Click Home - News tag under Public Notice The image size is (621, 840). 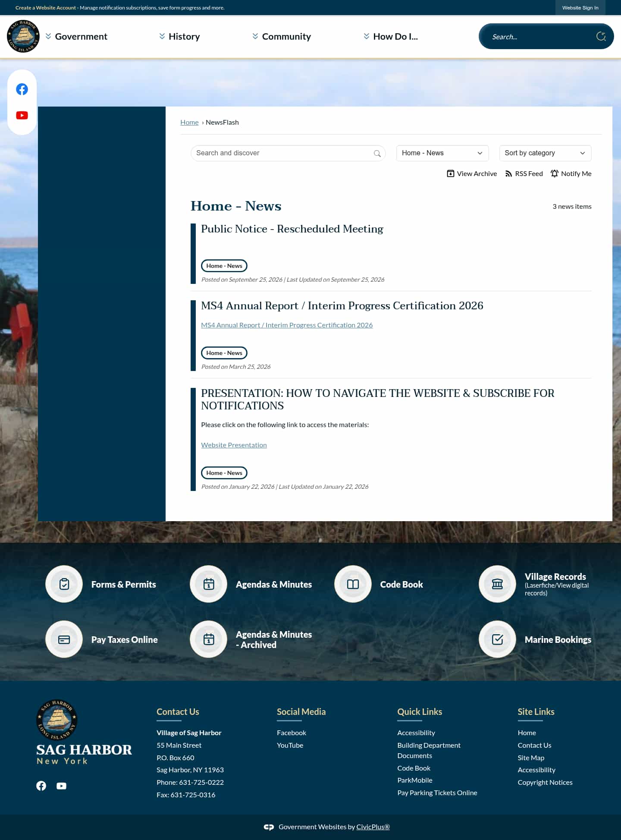(224, 266)
